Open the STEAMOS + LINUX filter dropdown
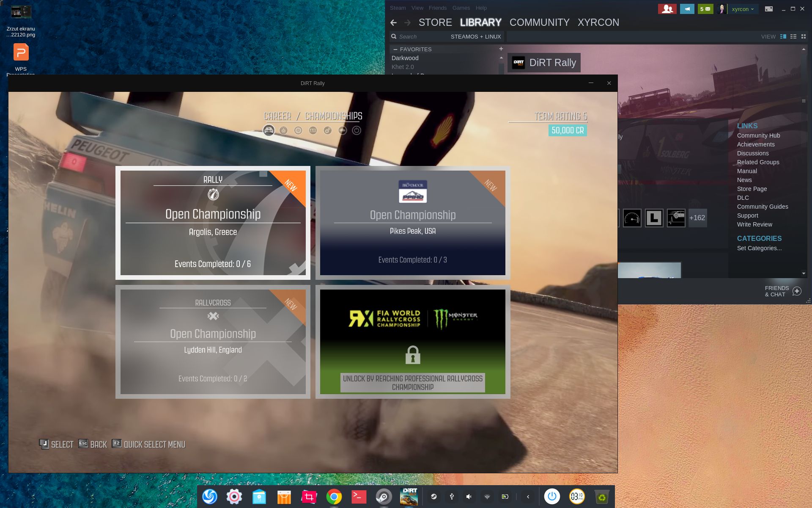Image resolution: width=812 pixels, height=508 pixels. [475, 37]
